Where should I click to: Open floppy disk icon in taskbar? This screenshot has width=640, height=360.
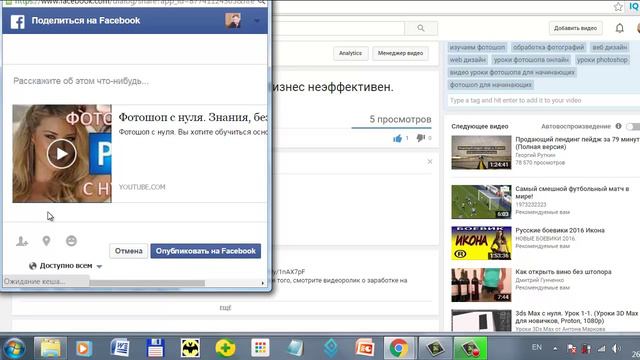(x=155, y=348)
